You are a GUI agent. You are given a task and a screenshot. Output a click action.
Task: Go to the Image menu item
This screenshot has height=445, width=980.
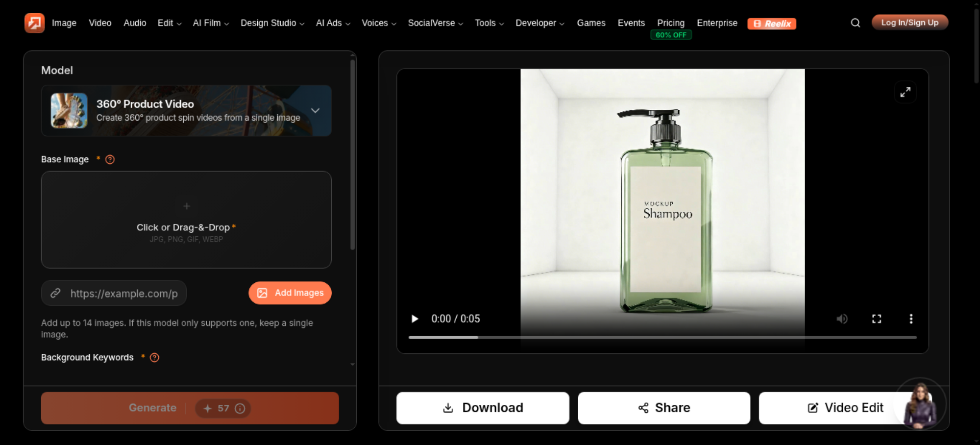pyautogui.click(x=64, y=23)
